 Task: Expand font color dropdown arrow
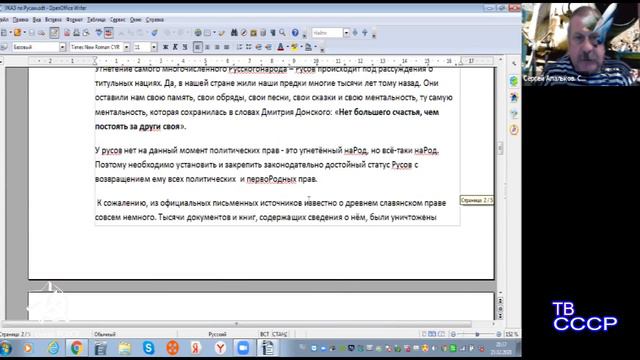click(x=287, y=47)
